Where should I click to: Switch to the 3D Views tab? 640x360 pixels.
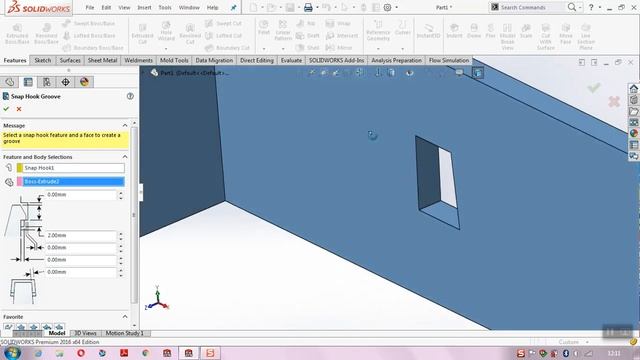click(85, 333)
